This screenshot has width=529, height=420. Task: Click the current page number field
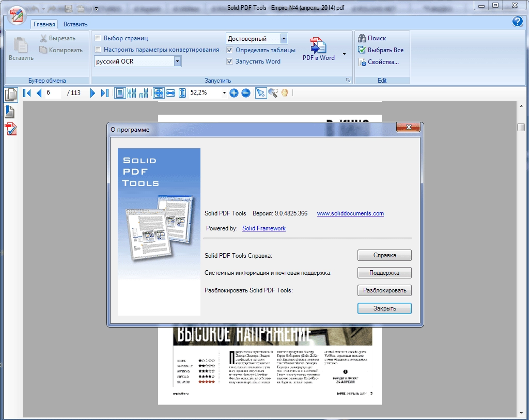(53, 93)
